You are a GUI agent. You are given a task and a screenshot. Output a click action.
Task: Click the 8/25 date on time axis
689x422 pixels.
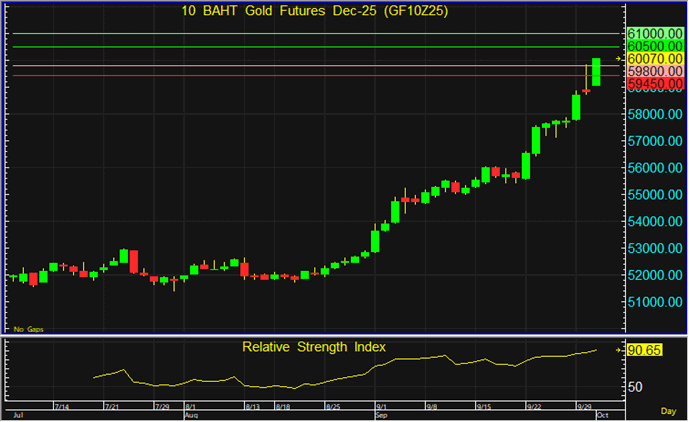click(333, 407)
